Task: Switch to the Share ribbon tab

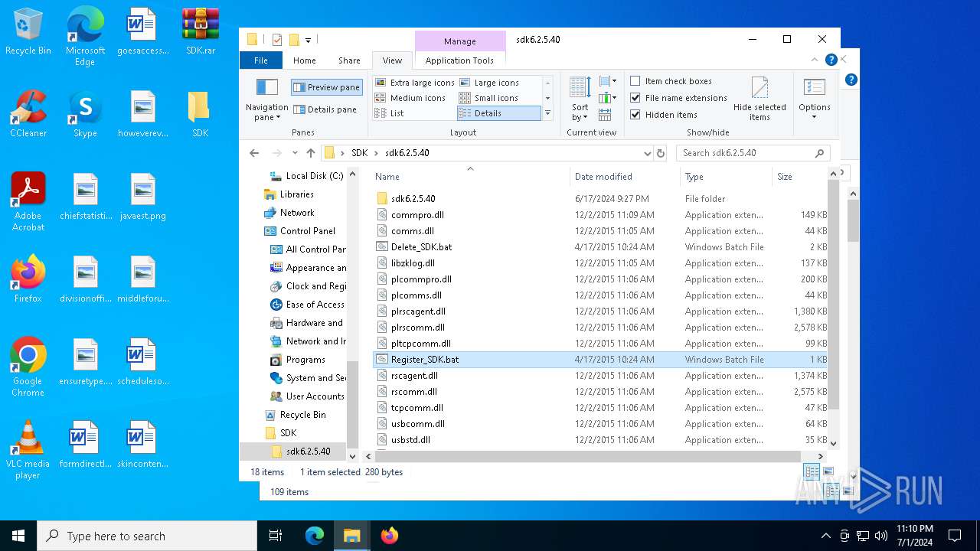Action: coord(349,60)
